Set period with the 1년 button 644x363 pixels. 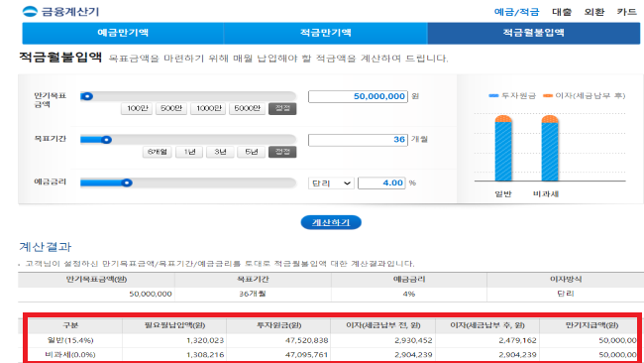pos(189,152)
